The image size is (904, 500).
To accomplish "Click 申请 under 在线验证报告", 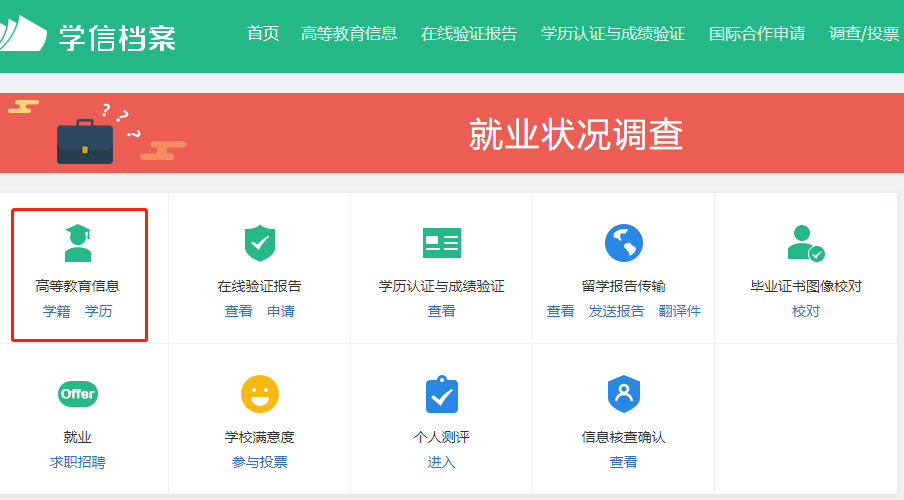I will click(x=281, y=311).
